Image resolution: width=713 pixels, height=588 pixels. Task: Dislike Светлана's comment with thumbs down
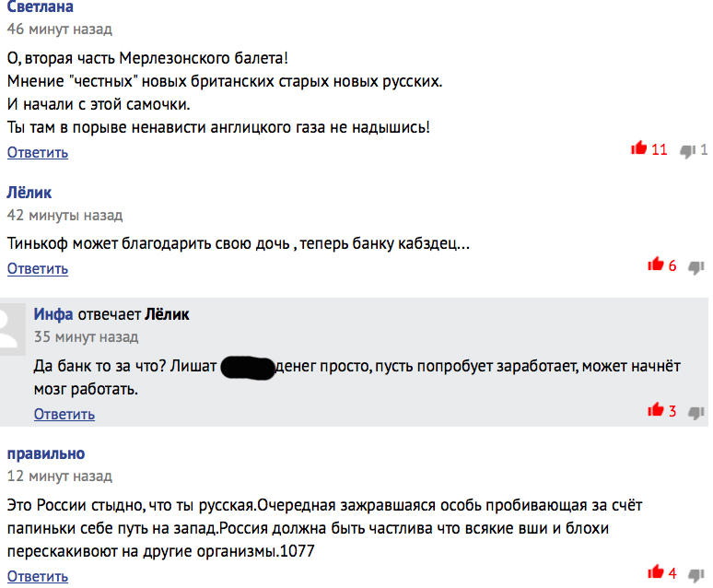pyautogui.click(x=687, y=151)
